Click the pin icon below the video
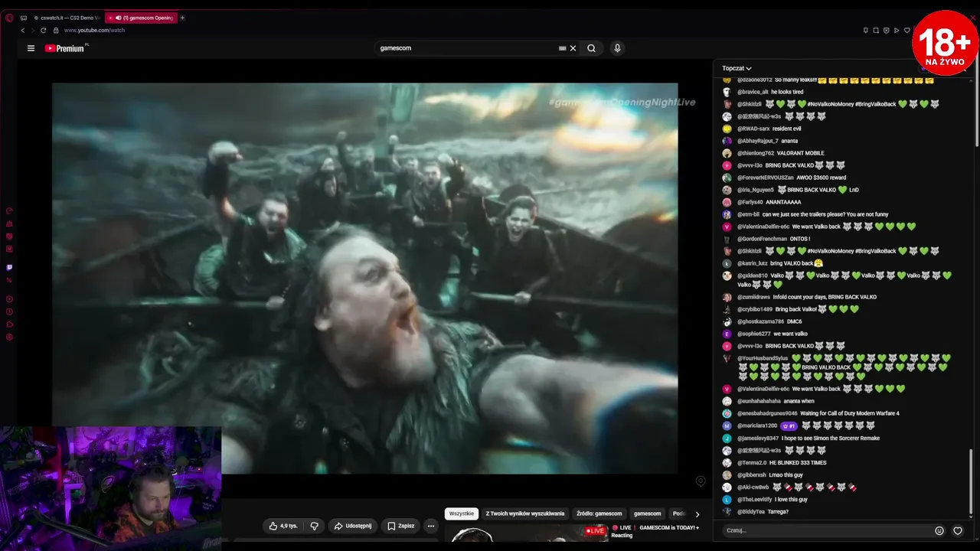 [700, 481]
